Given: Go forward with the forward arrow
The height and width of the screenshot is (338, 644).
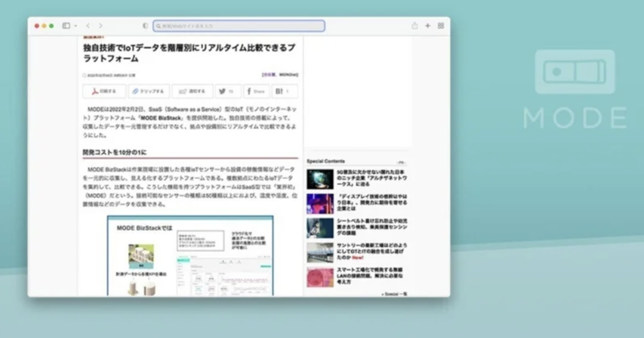Looking at the screenshot, I should (100, 26).
